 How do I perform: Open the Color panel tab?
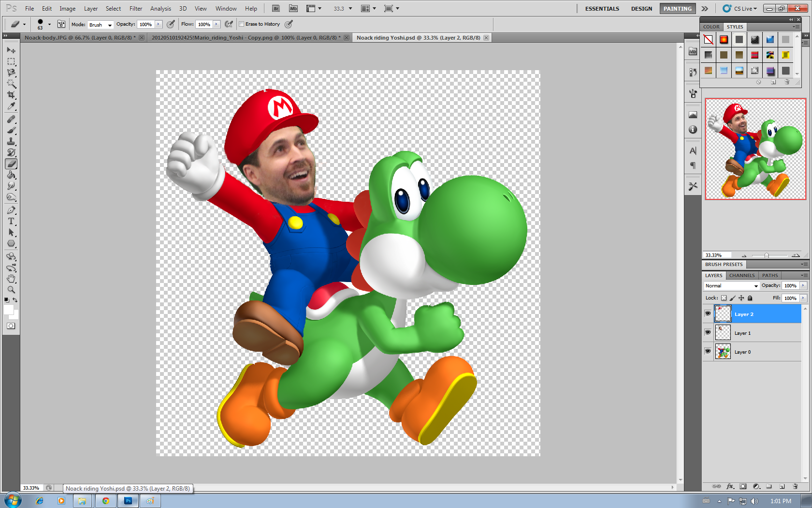(x=711, y=27)
